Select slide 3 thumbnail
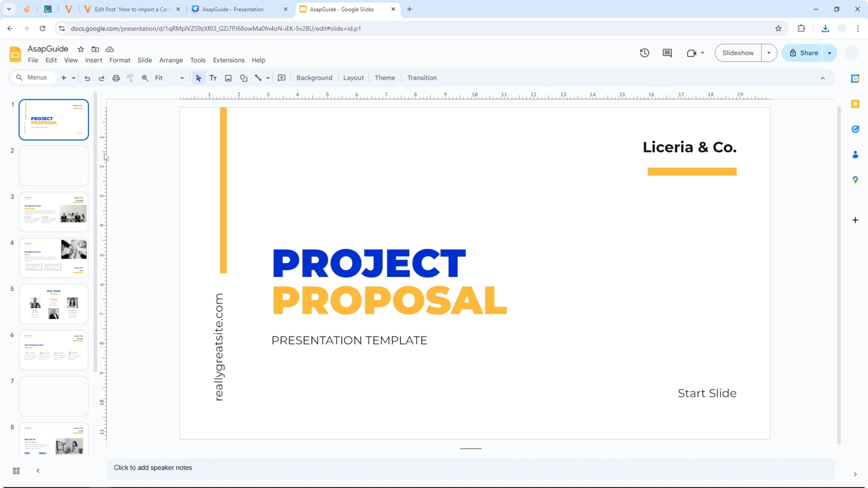The image size is (868, 488). pos(54,212)
